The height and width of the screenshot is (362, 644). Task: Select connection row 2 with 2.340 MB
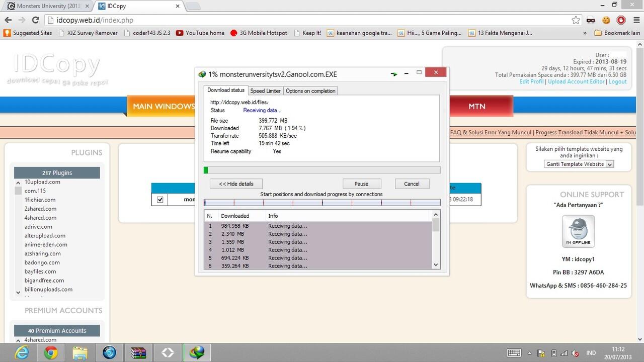pyautogui.click(x=318, y=234)
